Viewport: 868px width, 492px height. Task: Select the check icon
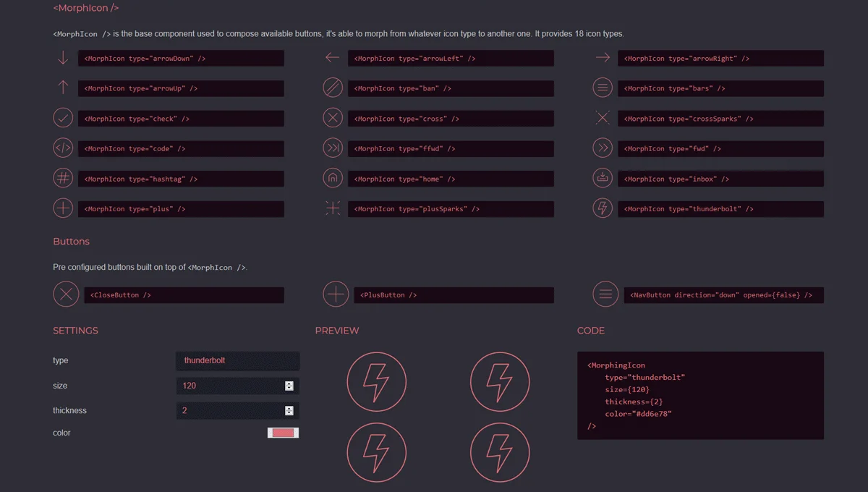click(63, 117)
